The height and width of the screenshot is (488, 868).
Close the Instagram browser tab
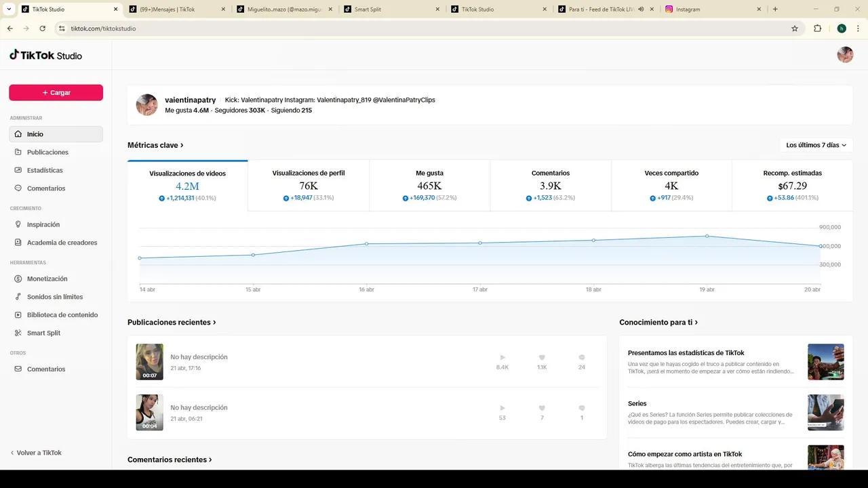[x=759, y=9]
